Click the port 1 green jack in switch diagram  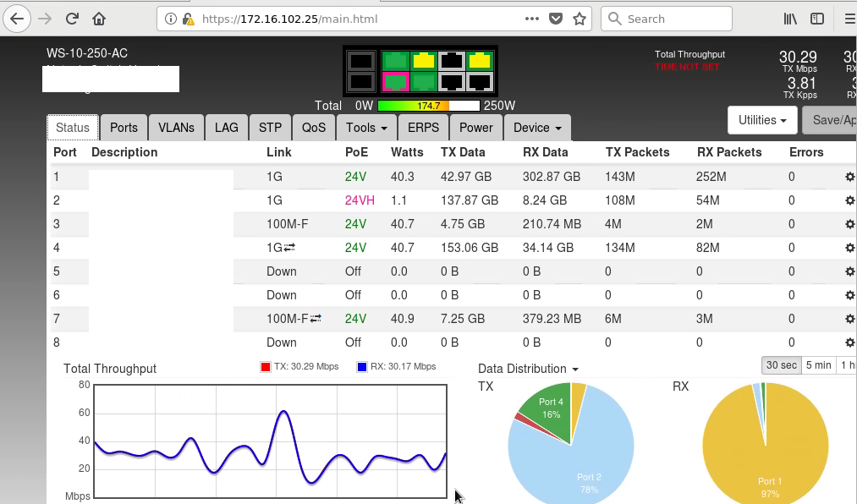coord(396,60)
